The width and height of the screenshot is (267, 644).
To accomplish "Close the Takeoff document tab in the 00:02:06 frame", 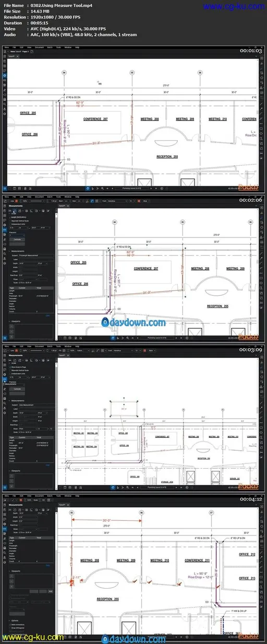I will pyautogui.click(x=68, y=206).
